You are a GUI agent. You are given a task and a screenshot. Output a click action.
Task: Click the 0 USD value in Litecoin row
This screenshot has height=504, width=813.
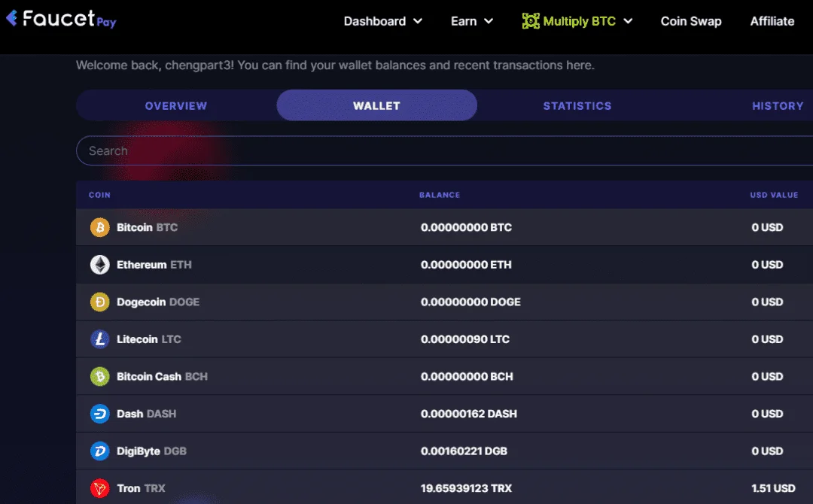pyautogui.click(x=767, y=339)
